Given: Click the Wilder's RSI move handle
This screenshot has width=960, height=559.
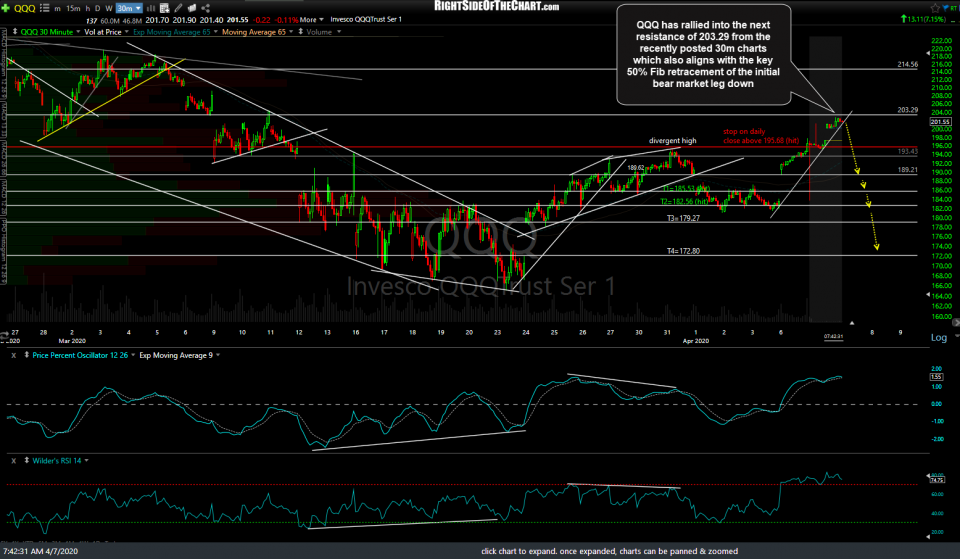Looking at the screenshot, I should click(26, 460).
